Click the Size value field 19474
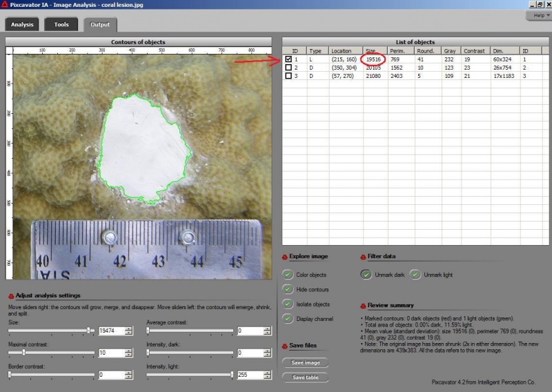The width and height of the screenshot is (552, 392). click(112, 331)
